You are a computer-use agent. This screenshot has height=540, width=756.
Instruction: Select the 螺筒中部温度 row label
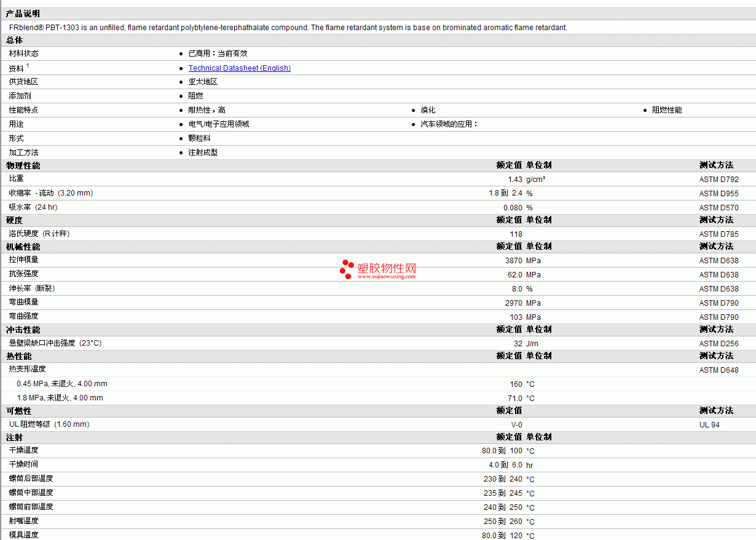(31, 493)
